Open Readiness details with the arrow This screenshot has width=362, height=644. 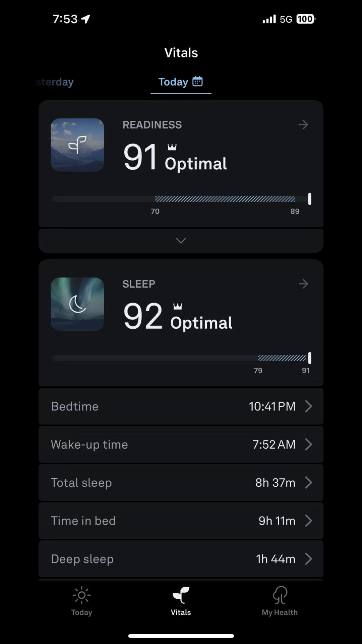click(303, 125)
